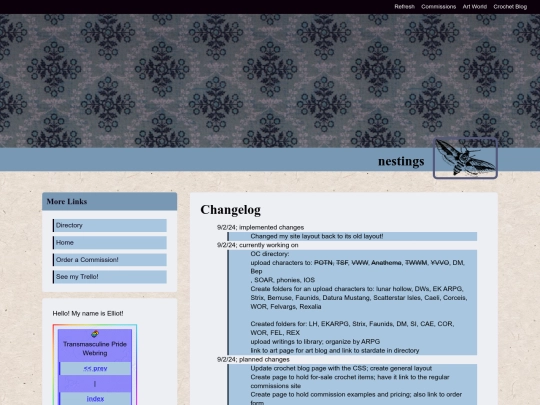
Task: Click the Changelog heading
Action: [230, 209]
